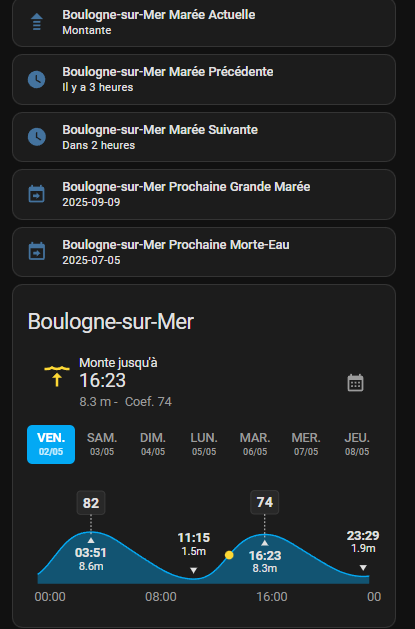Click calendar icon for Prochaine Morte-Eau

tap(36, 252)
